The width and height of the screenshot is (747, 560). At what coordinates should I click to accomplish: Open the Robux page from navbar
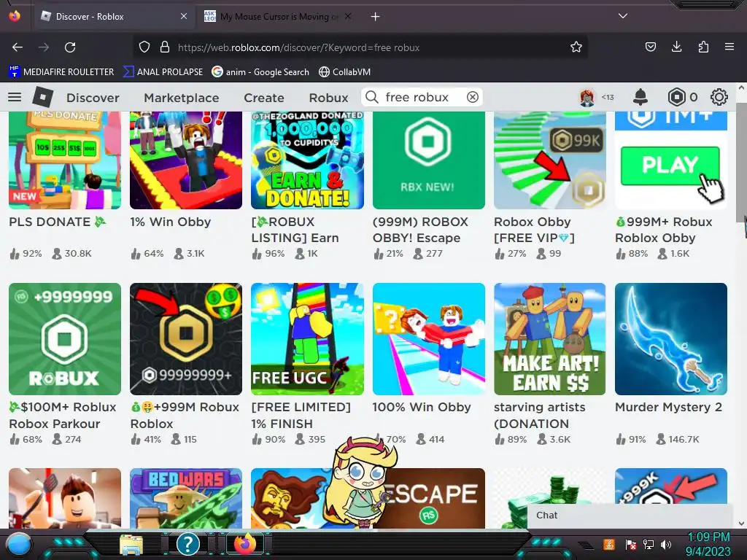point(329,98)
